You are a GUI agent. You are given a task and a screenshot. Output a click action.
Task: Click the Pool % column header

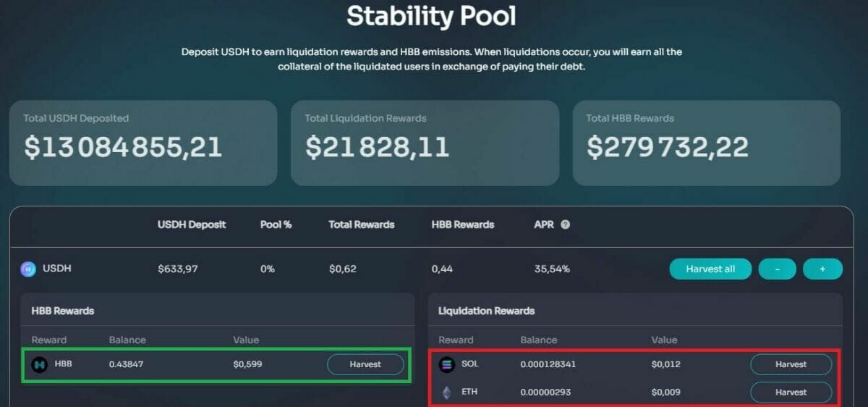[x=276, y=225]
